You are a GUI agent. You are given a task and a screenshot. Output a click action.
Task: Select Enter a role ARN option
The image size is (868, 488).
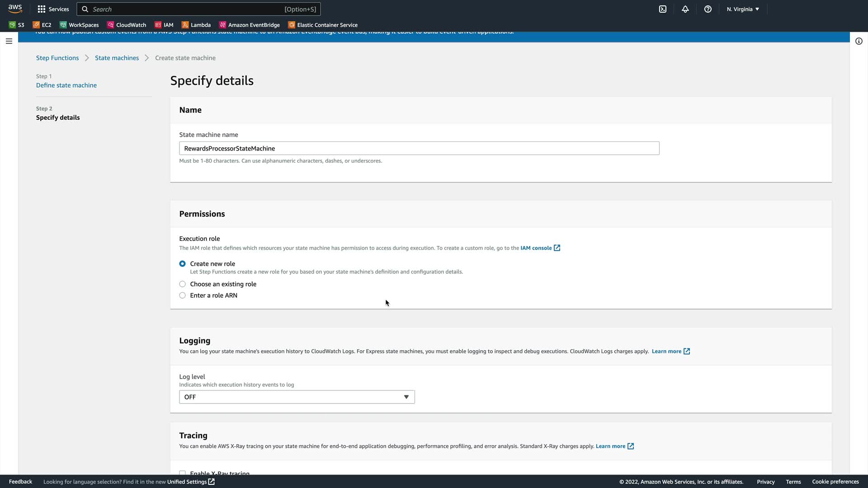tap(182, 296)
